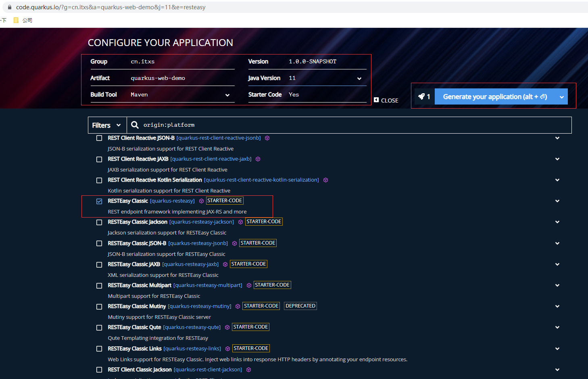Check RESTEasy Classic JSON-B extension

99,243
